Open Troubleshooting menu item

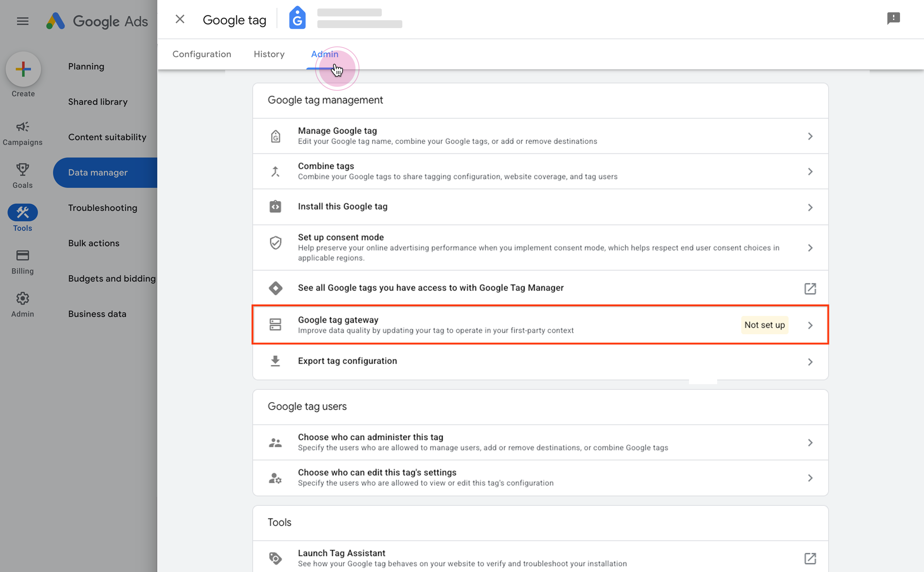coord(103,208)
